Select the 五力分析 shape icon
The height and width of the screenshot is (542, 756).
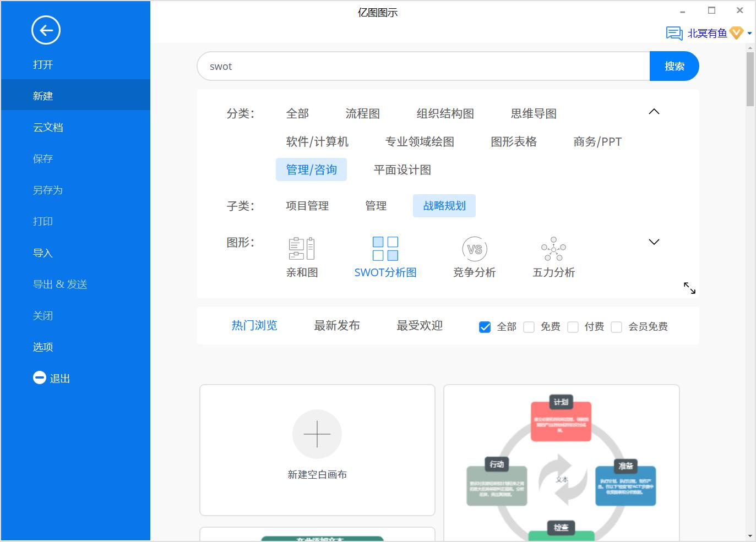pos(553,249)
